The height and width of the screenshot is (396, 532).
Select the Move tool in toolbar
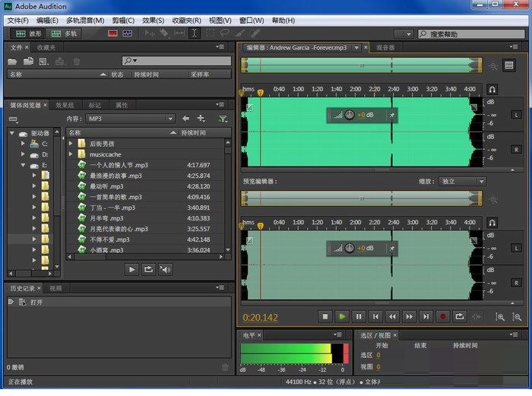pyautogui.click(x=149, y=33)
